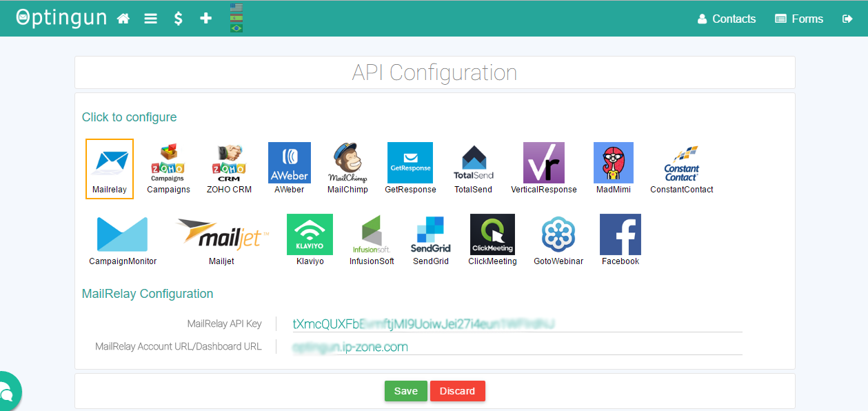Select the middle flag language
Image resolution: width=868 pixels, height=411 pixels.
236,19
